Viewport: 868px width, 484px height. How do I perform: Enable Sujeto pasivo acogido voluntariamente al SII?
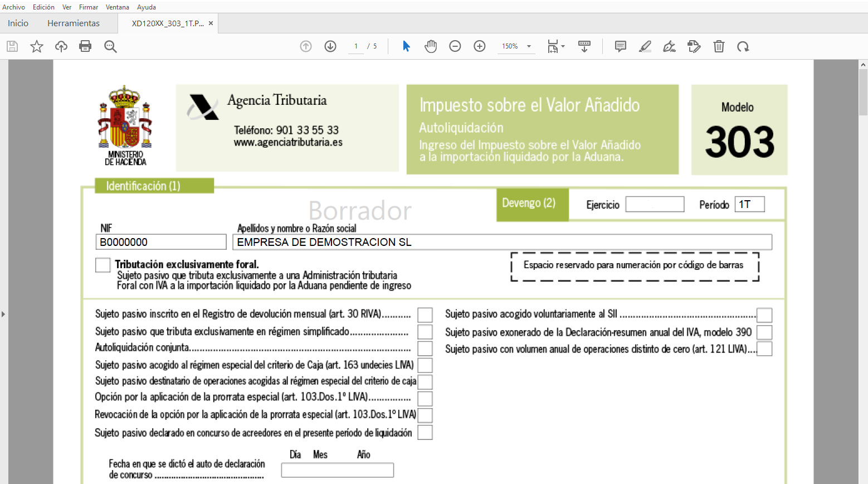[764, 314]
